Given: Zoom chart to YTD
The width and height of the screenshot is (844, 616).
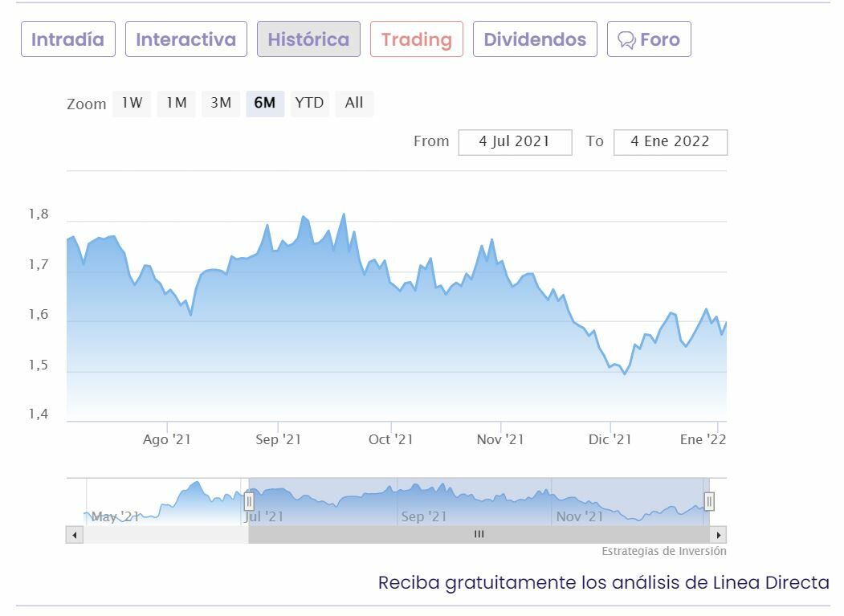Looking at the screenshot, I should pos(309,103).
